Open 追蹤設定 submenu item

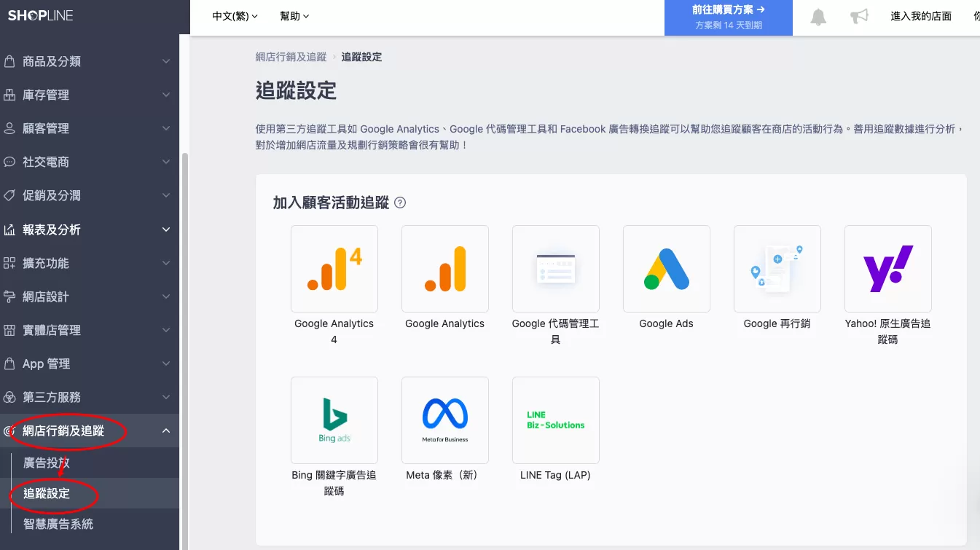tap(47, 493)
